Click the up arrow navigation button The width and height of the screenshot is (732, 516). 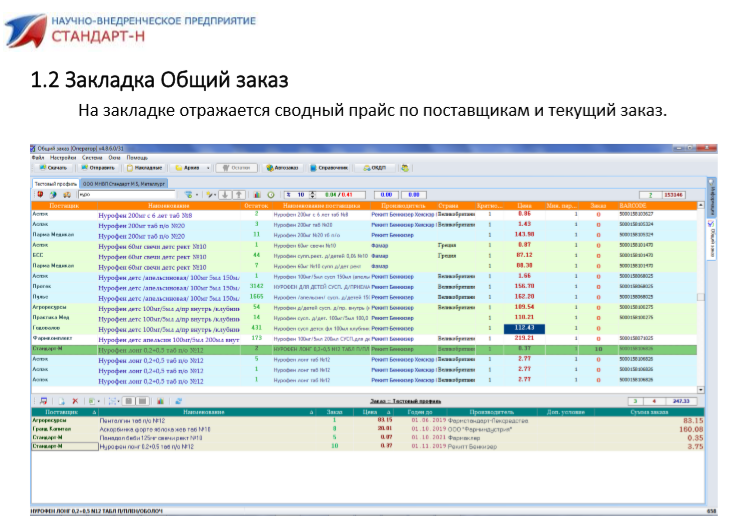(239, 194)
